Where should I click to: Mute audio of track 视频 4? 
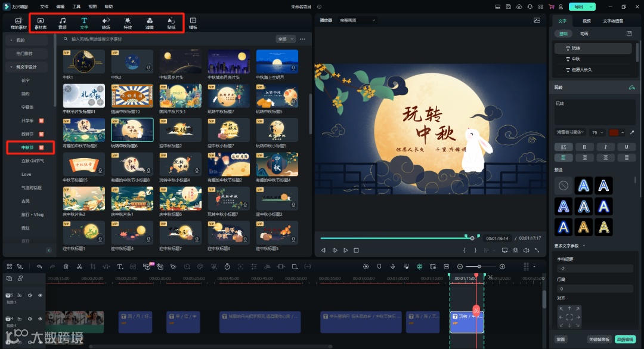click(30, 319)
